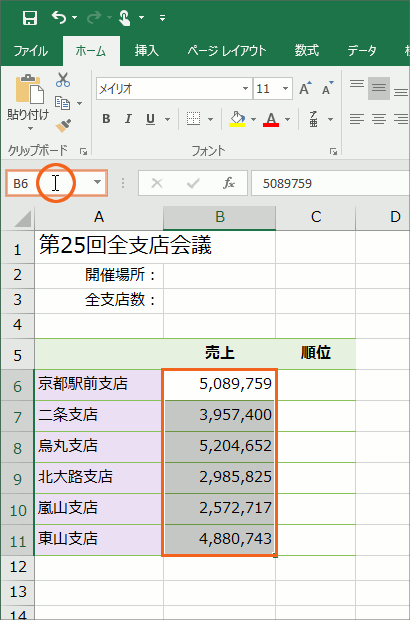Screen dimensions: 410x620
Task: Toggle Italic formatting
Action: (128, 119)
